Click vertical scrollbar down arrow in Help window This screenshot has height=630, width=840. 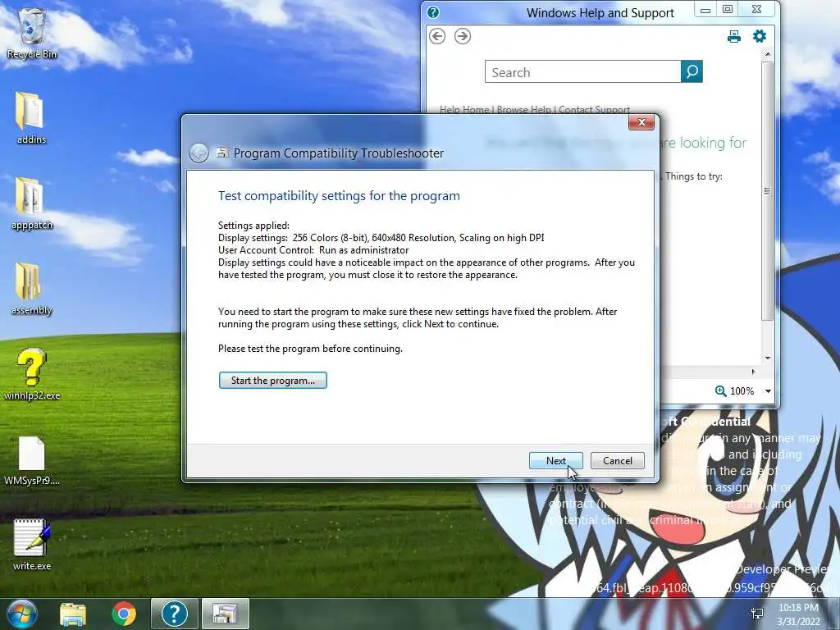coord(768,358)
